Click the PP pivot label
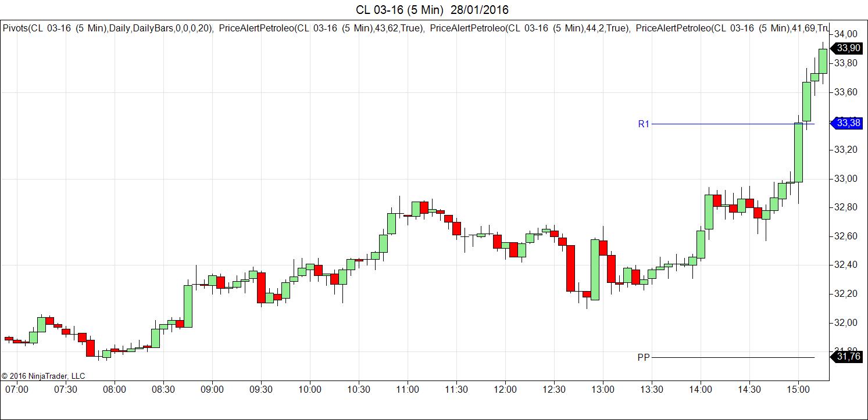Screen dimensions: 868x420 click(643, 357)
